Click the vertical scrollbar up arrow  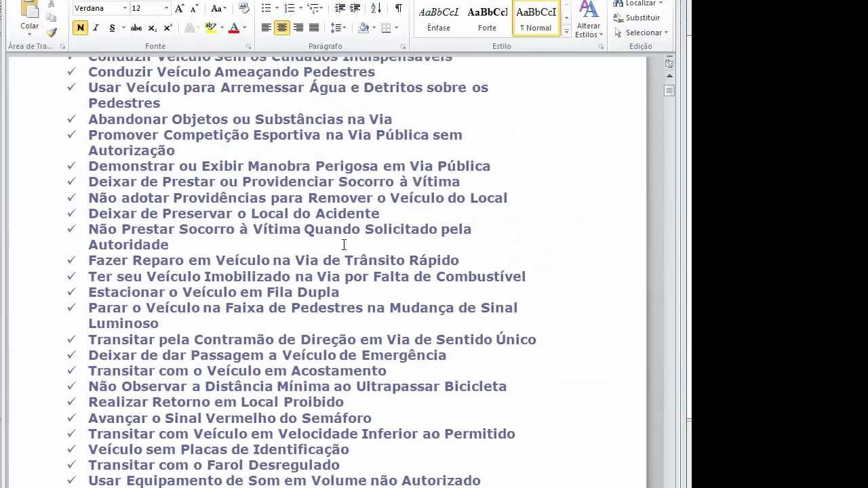[x=669, y=76]
